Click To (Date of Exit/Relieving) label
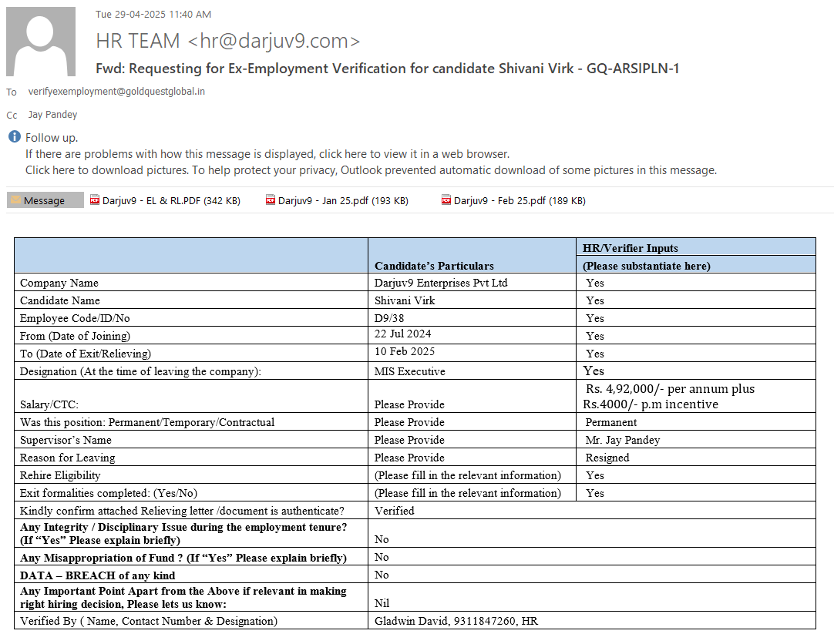 tap(86, 354)
